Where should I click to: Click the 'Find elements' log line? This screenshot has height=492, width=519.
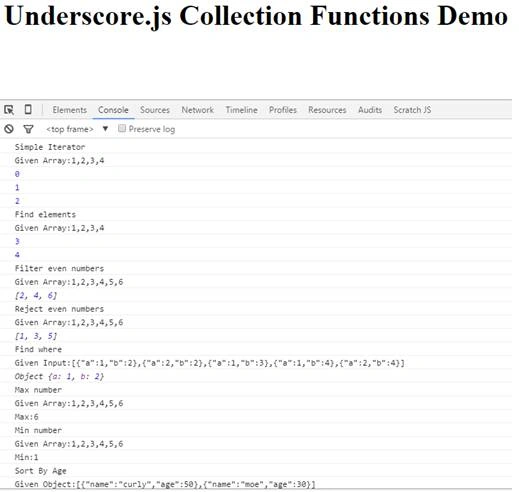click(45, 214)
